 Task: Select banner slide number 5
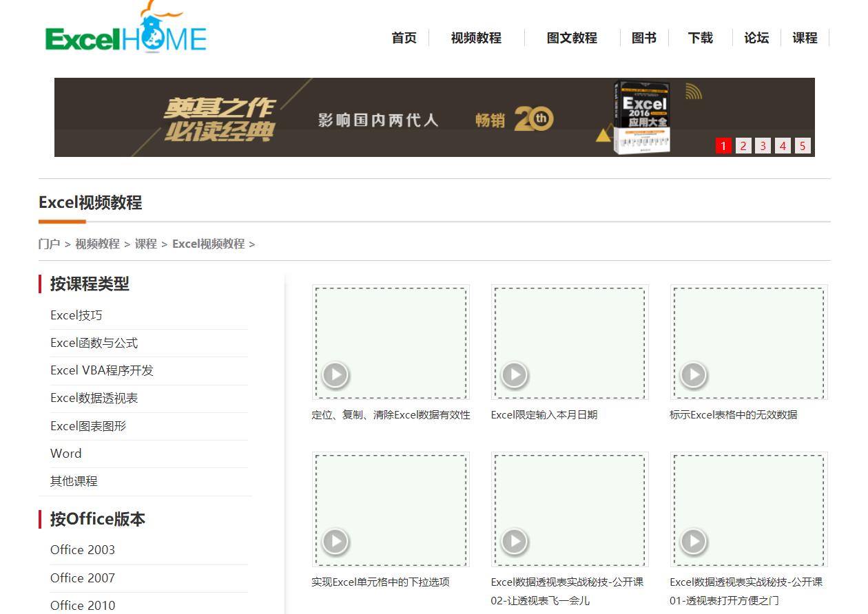coord(803,145)
